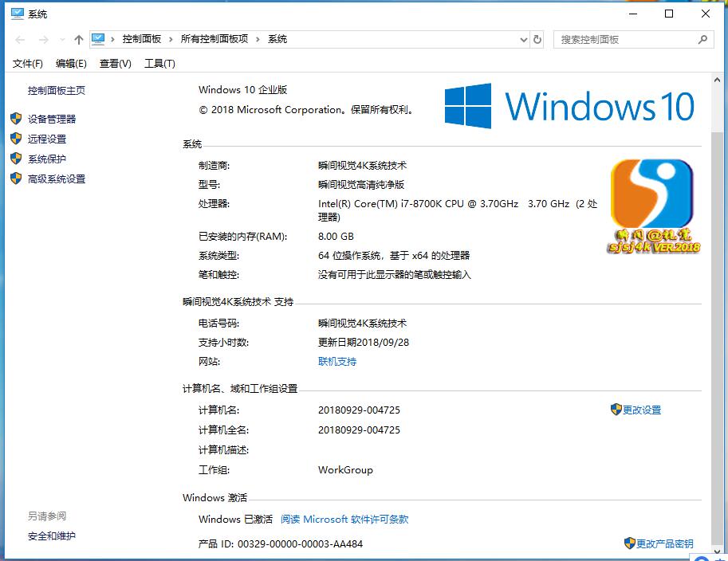728x561 pixels.
Task: Select the 瞬间视觉高清纯净版 model text
Action: (x=361, y=185)
